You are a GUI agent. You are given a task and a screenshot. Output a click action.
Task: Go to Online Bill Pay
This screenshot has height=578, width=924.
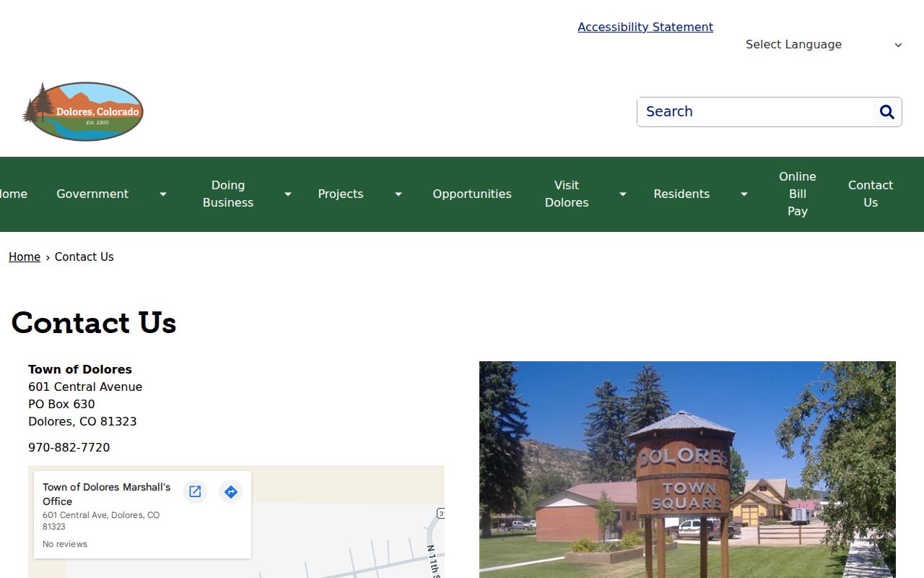[798, 194]
